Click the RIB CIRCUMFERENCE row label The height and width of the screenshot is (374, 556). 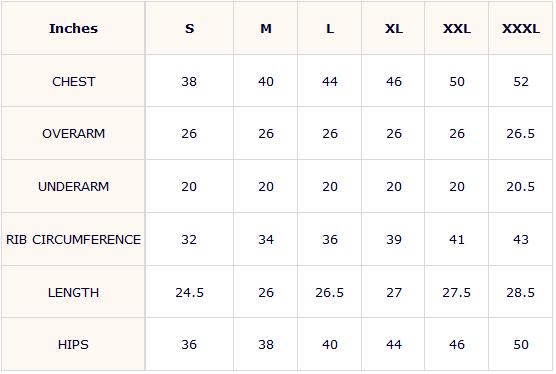(73, 240)
